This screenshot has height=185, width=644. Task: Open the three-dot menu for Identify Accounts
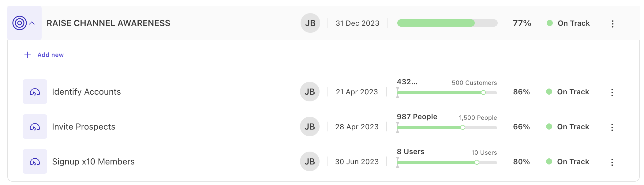pos(612,92)
